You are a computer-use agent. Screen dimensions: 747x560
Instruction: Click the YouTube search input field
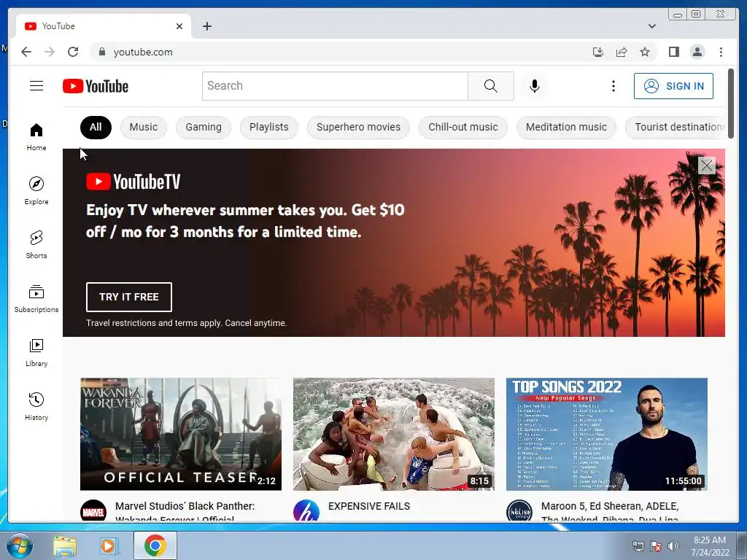(x=335, y=86)
